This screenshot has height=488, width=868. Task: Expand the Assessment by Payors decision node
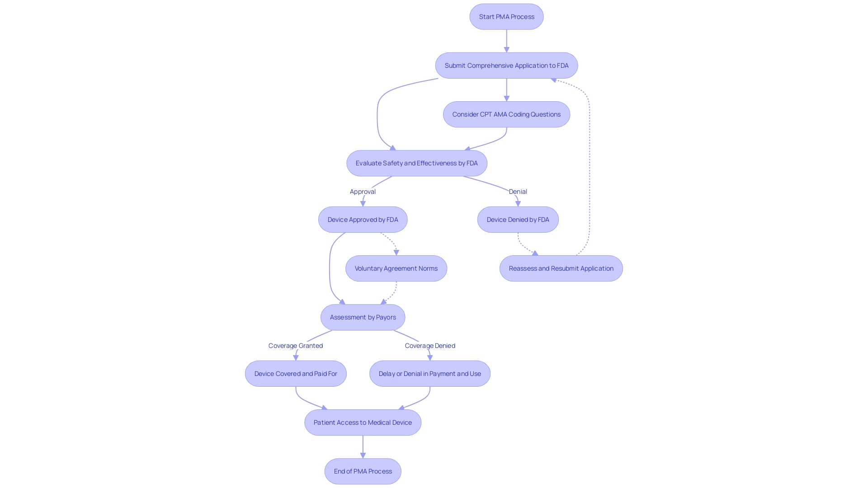363,317
